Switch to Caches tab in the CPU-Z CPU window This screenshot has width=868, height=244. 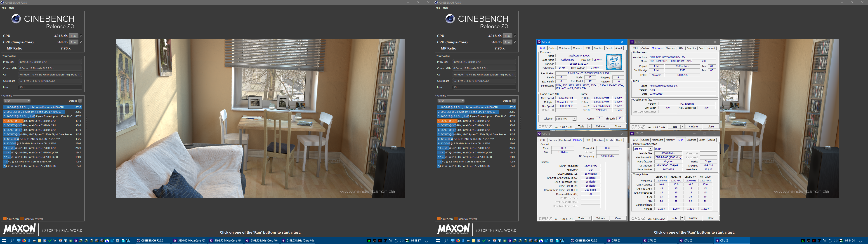click(552, 48)
